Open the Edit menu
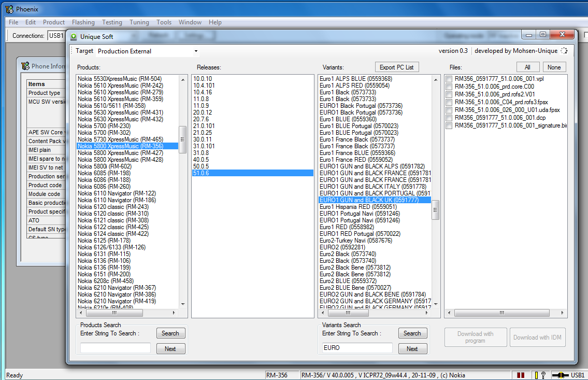The image size is (588, 380). tap(31, 22)
